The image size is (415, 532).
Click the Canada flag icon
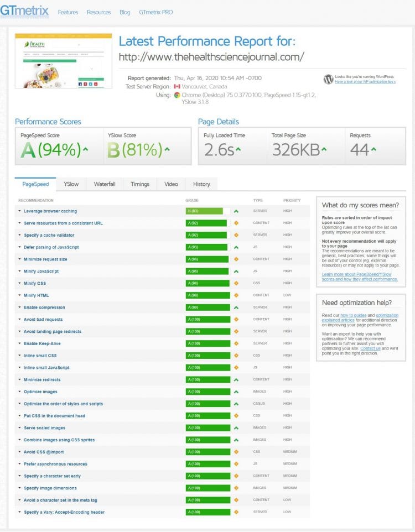(x=177, y=86)
